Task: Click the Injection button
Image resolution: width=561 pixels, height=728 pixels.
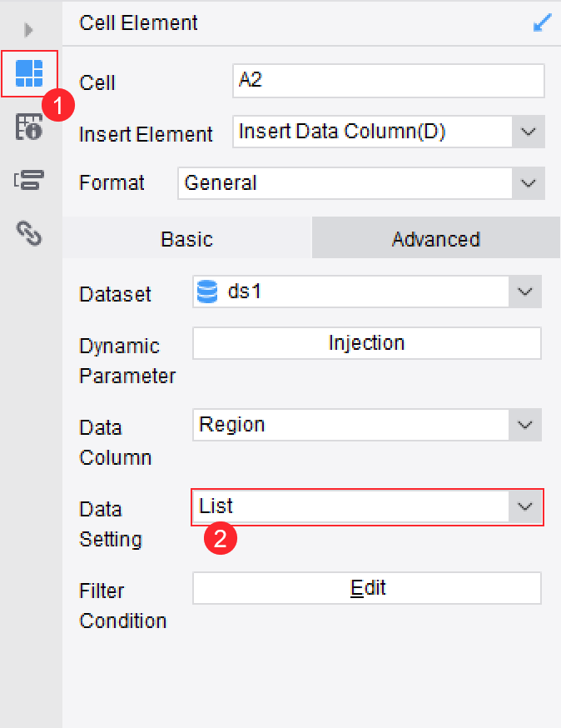Action: (x=367, y=343)
